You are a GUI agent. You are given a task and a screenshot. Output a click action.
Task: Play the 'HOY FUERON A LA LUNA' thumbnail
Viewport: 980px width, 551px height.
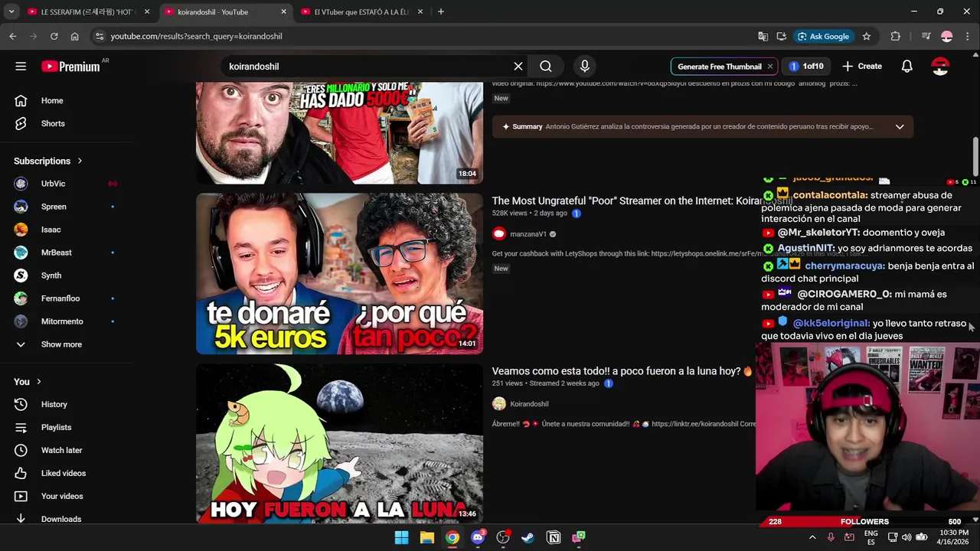pyautogui.click(x=339, y=444)
